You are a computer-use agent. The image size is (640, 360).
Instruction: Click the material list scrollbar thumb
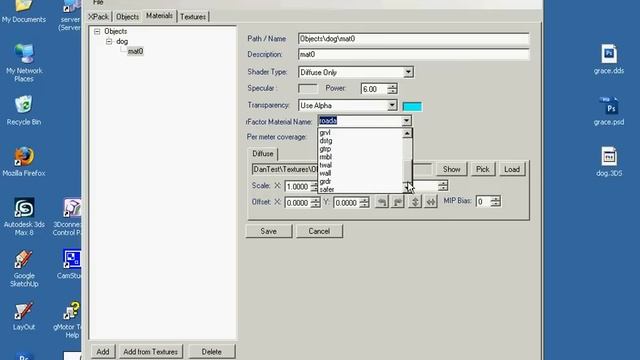pyautogui.click(x=407, y=170)
